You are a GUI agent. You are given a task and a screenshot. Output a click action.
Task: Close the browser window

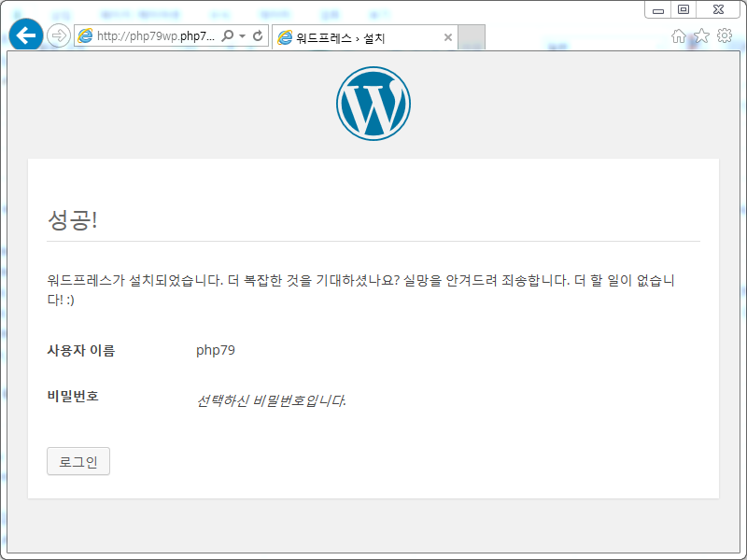click(x=718, y=9)
